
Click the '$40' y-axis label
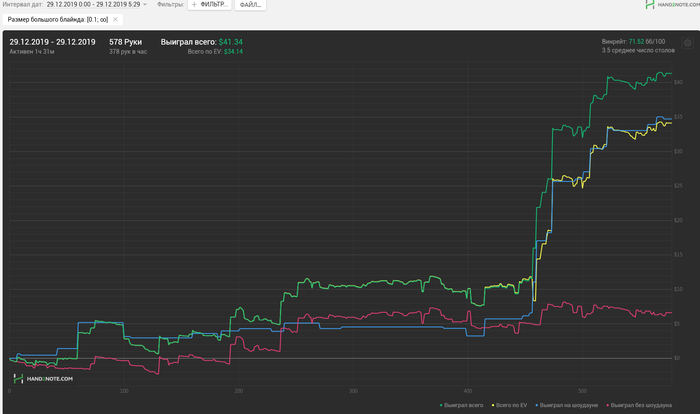[678, 82]
